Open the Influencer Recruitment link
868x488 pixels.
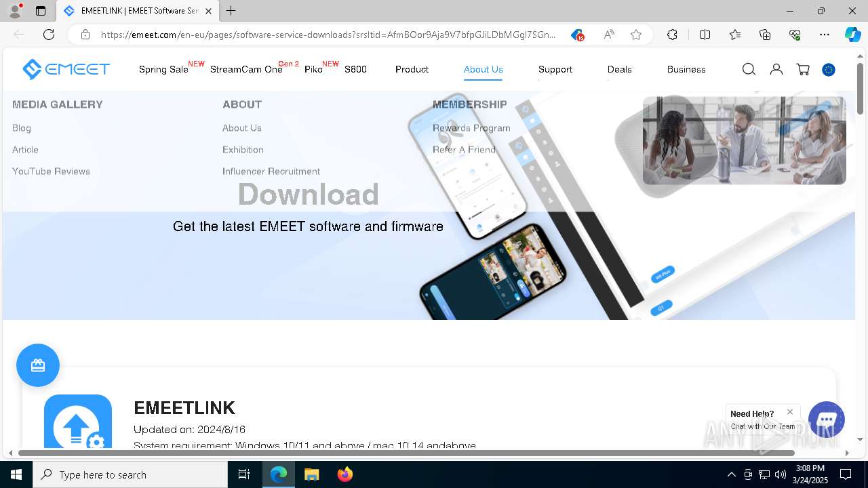[271, 171]
